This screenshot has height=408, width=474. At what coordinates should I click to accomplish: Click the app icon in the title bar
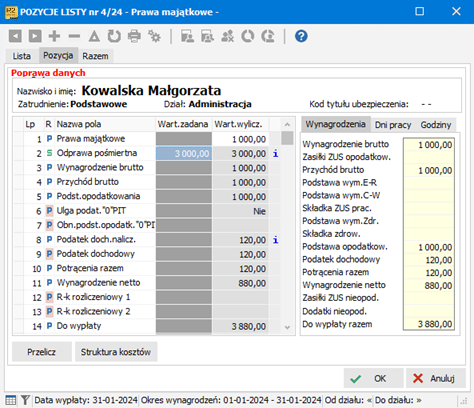coord(11,12)
